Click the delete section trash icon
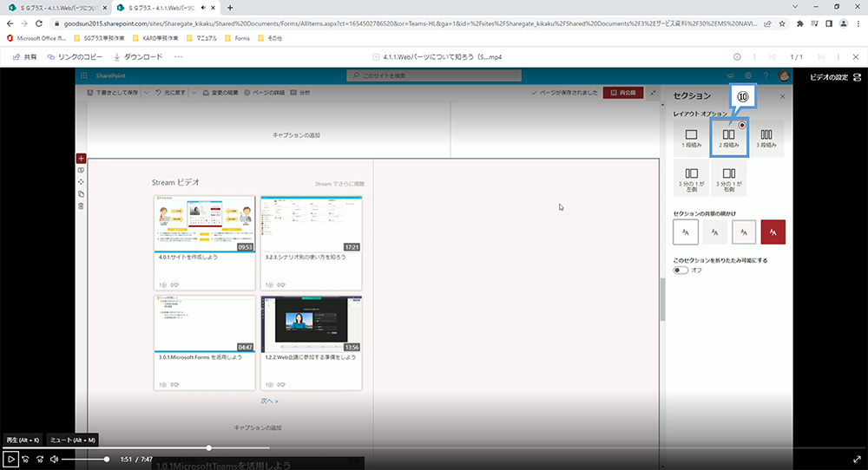This screenshot has width=868, height=470. click(x=81, y=206)
